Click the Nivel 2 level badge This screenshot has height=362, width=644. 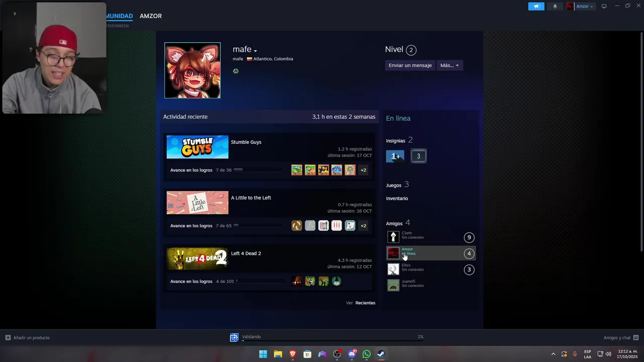(x=411, y=50)
